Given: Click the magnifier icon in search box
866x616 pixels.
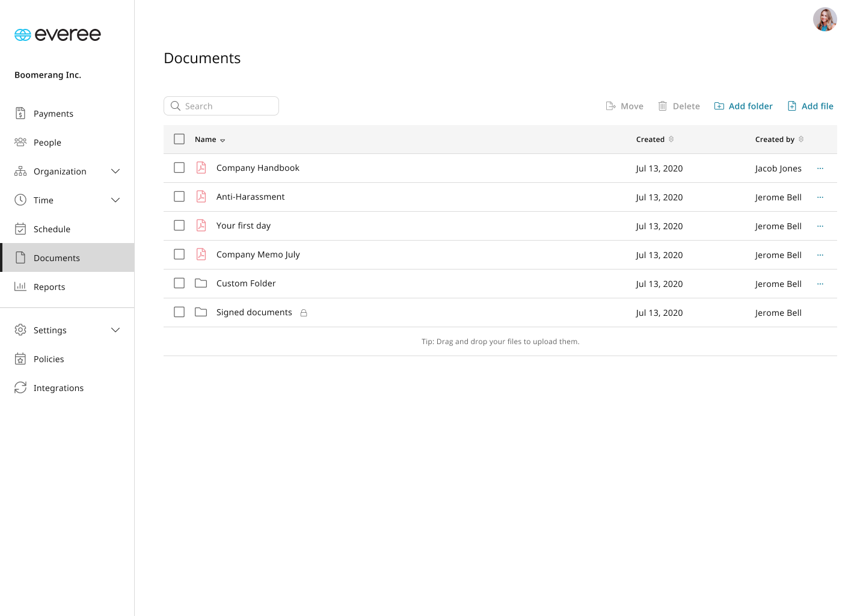Looking at the screenshot, I should coord(176,106).
